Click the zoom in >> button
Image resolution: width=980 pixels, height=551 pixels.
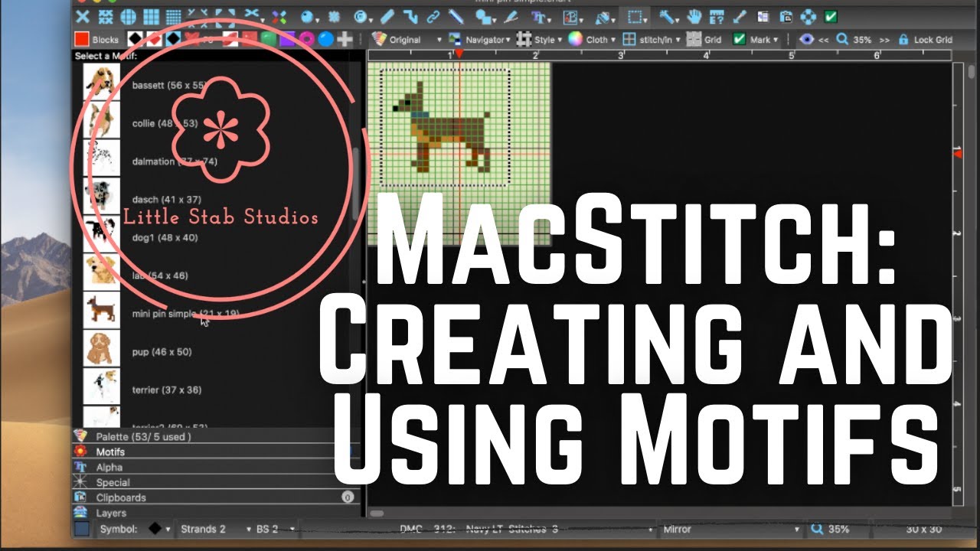884,40
